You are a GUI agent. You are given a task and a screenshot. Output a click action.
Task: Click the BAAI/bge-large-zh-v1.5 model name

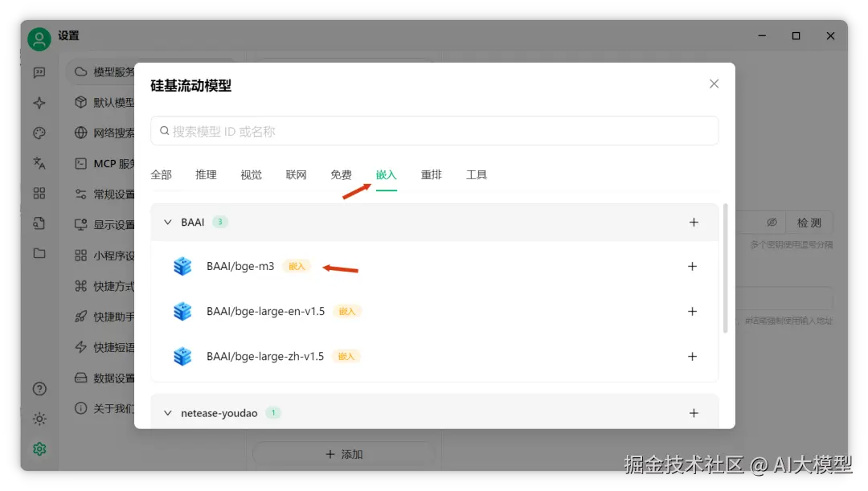265,356
